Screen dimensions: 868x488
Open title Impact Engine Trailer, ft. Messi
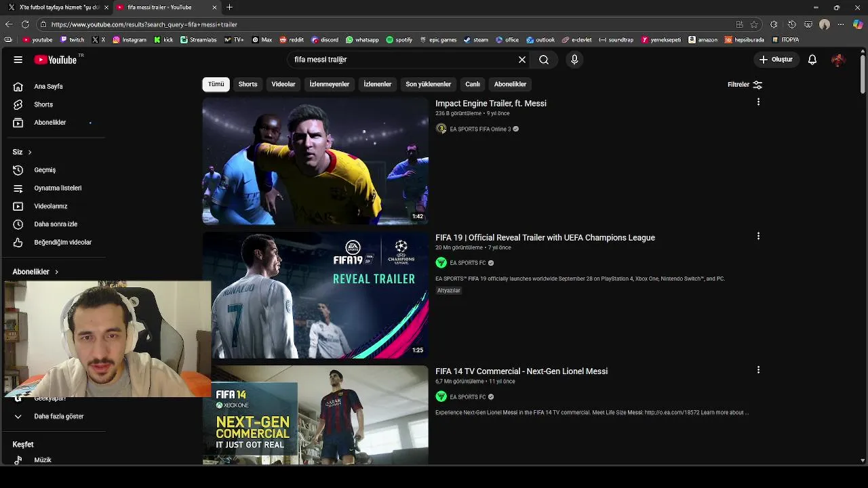(x=491, y=104)
